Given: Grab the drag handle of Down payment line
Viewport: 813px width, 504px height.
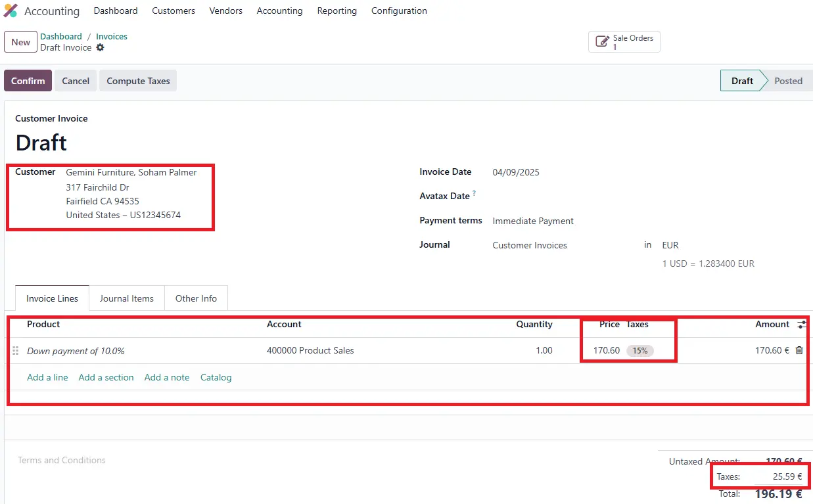Looking at the screenshot, I should [x=16, y=351].
